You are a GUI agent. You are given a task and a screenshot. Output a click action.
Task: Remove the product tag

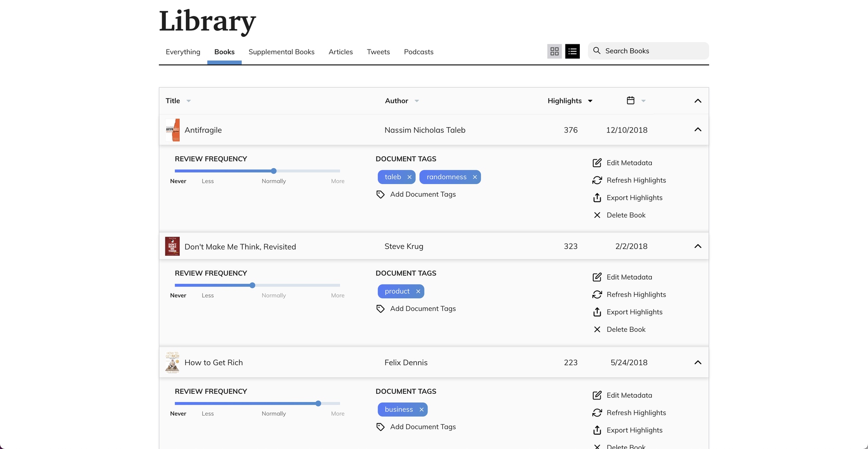[x=418, y=291]
